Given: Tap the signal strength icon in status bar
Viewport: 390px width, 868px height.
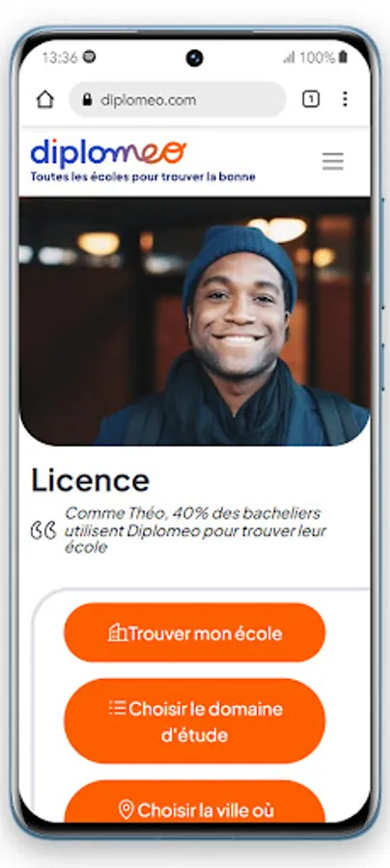Looking at the screenshot, I should coord(290,58).
